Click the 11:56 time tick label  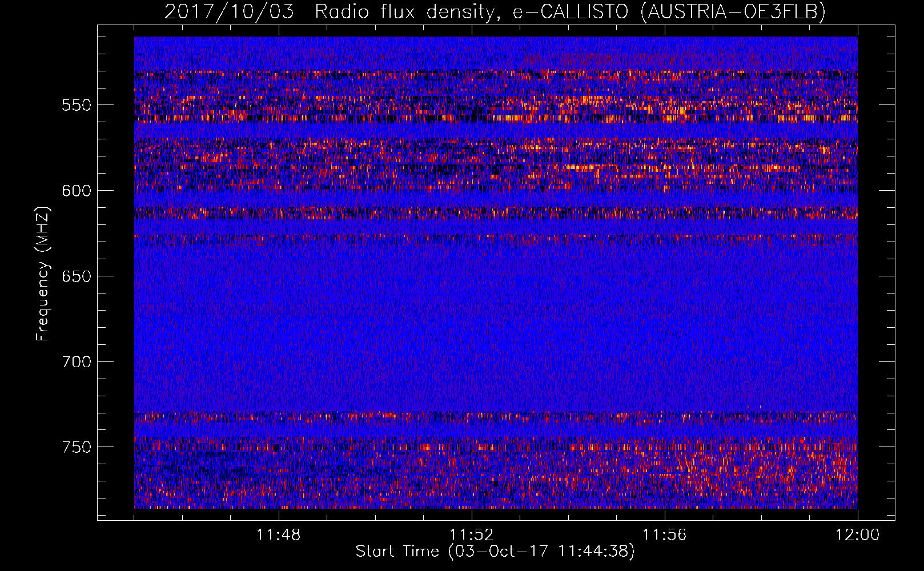664,535
